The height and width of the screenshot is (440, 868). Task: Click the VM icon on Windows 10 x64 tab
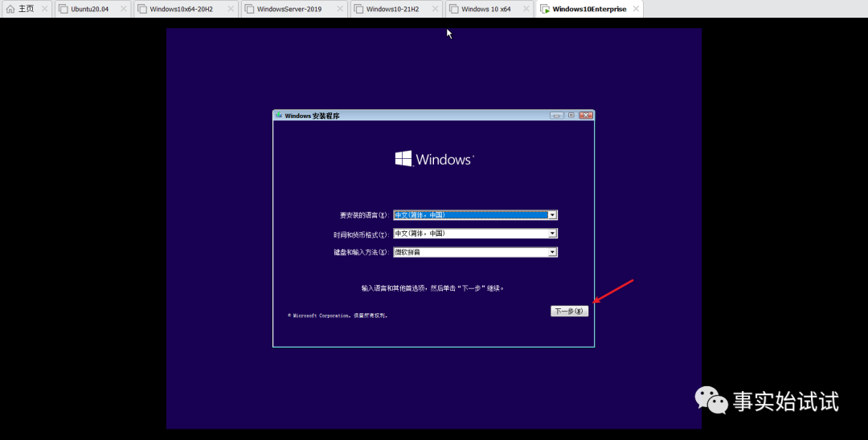coord(454,9)
